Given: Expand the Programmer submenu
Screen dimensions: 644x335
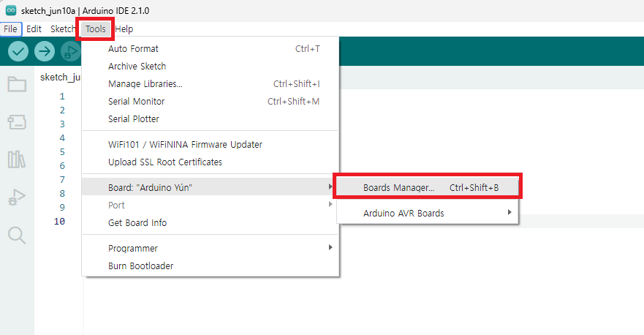Looking at the screenshot, I should coord(211,248).
